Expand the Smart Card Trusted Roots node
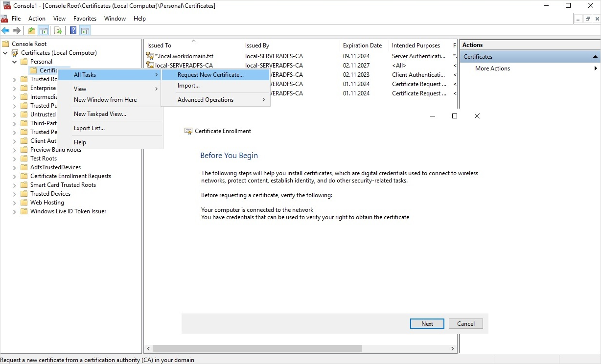 [15, 185]
